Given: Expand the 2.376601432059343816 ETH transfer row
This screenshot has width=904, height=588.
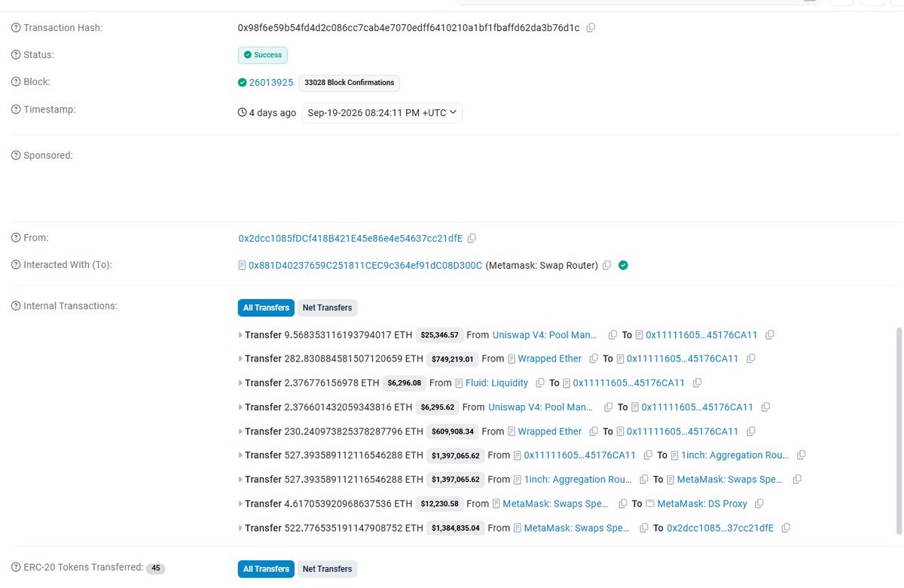Looking at the screenshot, I should click(x=240, y=407).
